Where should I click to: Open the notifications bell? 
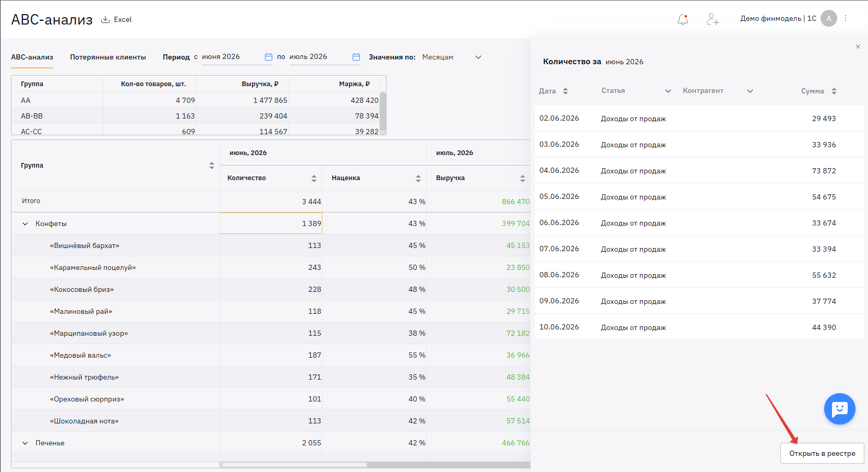tap(683, 19)
